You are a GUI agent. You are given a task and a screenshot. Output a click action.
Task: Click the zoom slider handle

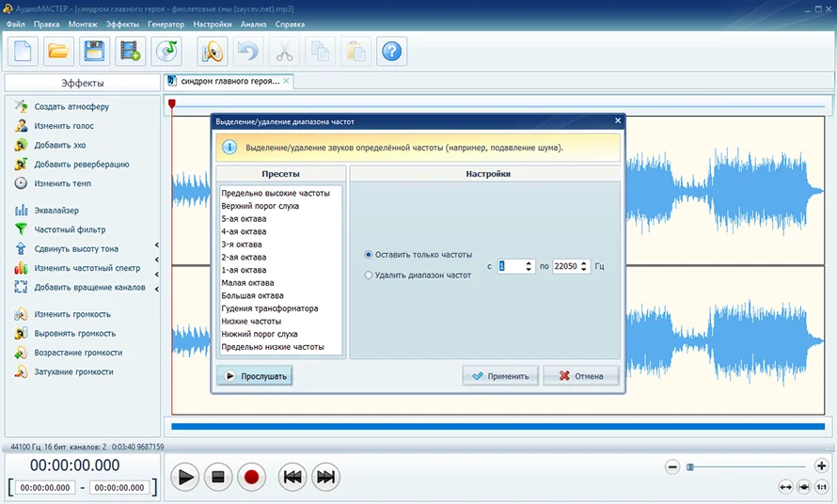690,467
